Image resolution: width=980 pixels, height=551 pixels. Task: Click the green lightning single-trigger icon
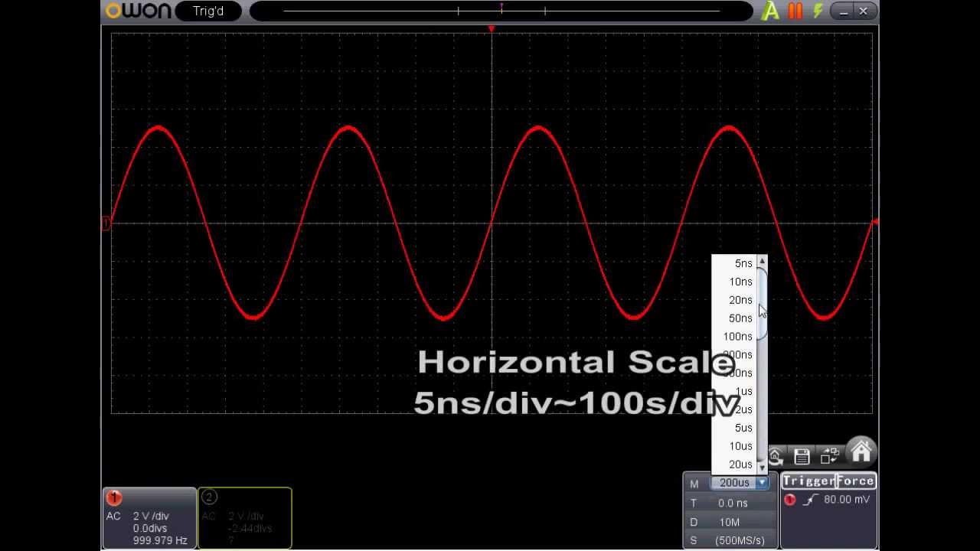(818, 11)
